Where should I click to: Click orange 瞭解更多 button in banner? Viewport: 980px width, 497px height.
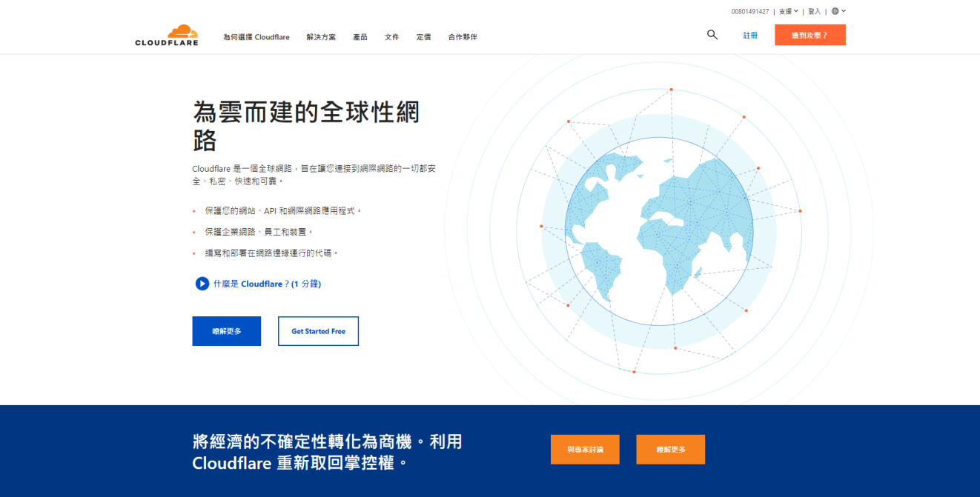(671, 450)
